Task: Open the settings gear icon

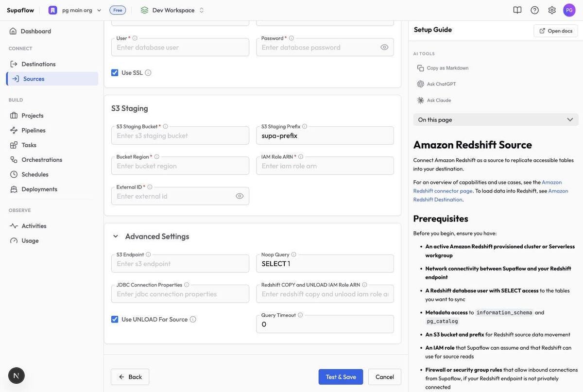Action: click(552, 10)
